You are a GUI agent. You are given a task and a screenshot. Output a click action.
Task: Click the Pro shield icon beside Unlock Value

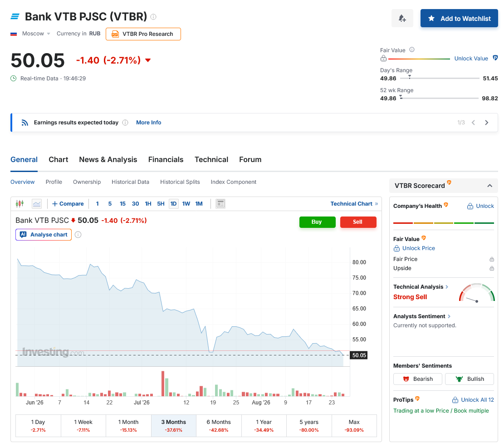(495, 58)
